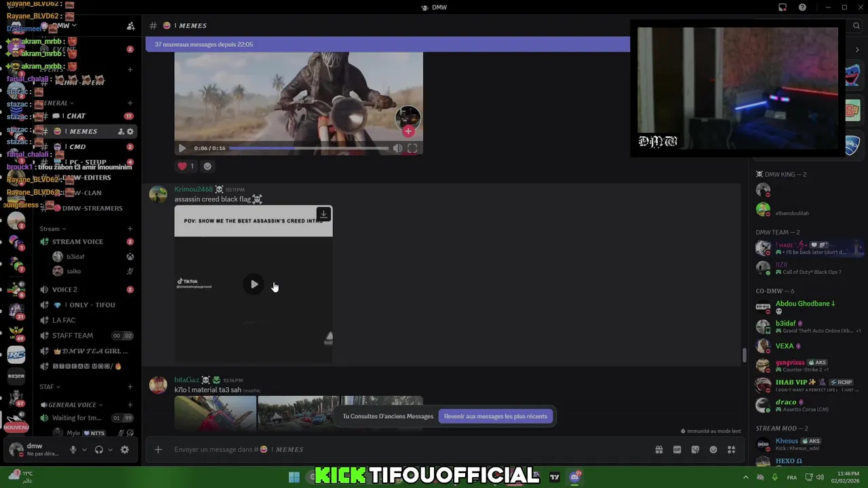Open the RC server icon in sidebar
Image resolution: width=868 pixels, height=488 pixels.
[x=16, y=354]
